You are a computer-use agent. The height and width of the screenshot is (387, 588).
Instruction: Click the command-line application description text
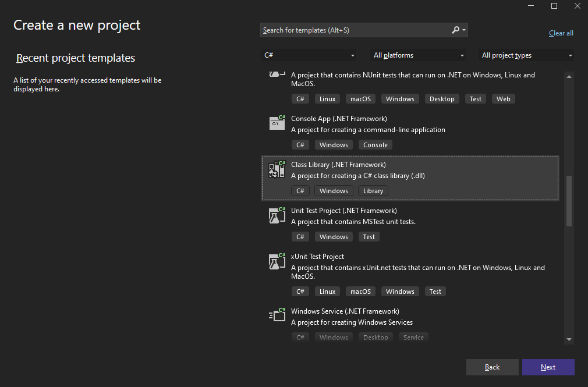pyautogui.click(x=369, y=130)
